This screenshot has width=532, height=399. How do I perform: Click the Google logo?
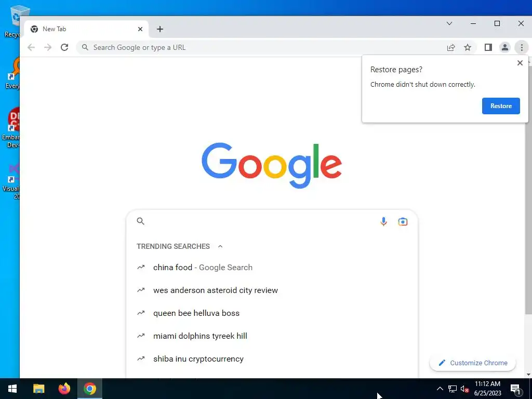tap(271, 165)
